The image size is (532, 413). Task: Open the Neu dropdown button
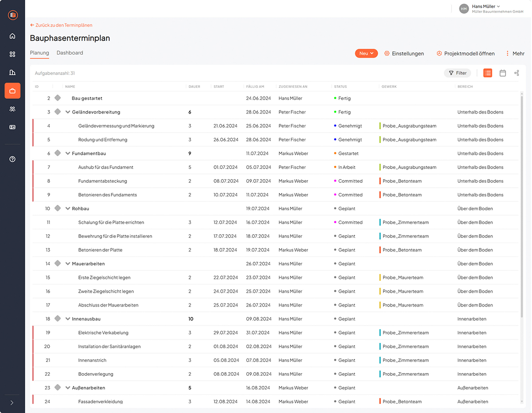click(x=366, y=53)
